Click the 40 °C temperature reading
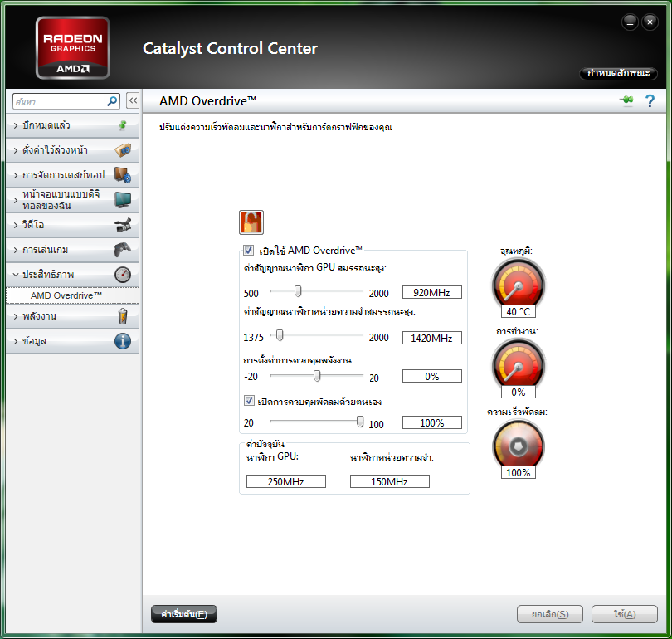 click(519, 311)
